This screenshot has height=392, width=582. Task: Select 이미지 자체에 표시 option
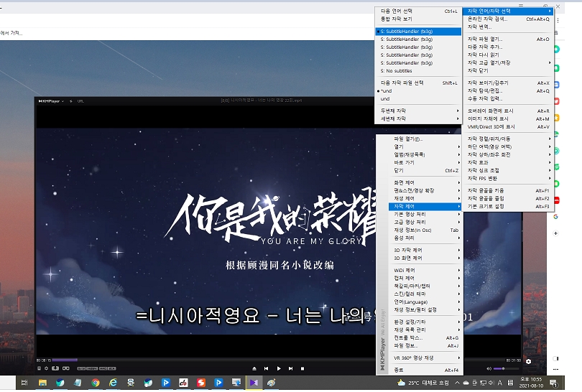tap(508, 118)
